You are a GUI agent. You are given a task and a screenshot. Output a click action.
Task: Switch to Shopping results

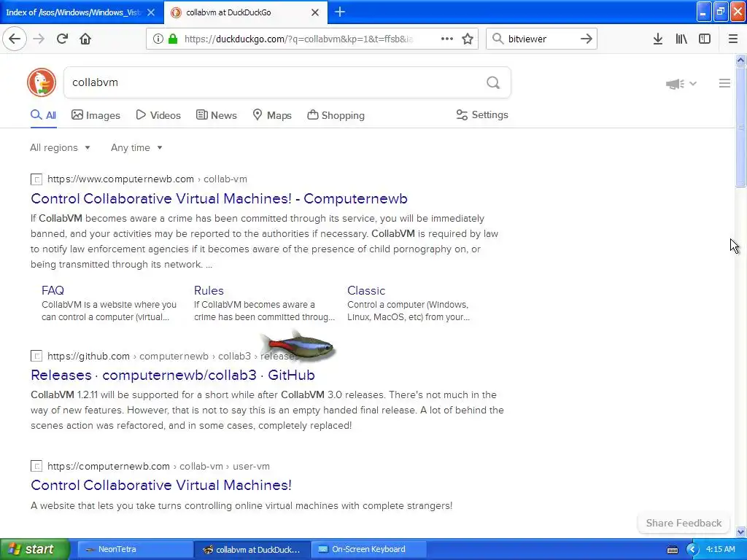click(x=336, y=115)
